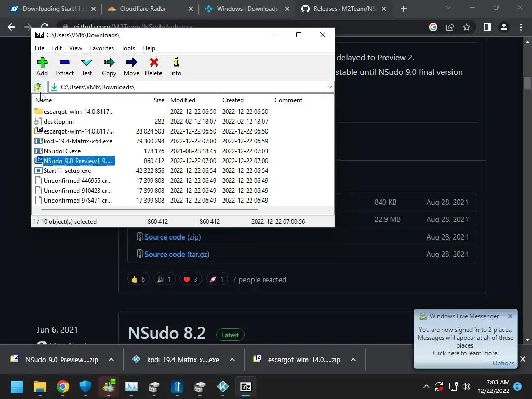Open the Edit menu

click(56, 48)
